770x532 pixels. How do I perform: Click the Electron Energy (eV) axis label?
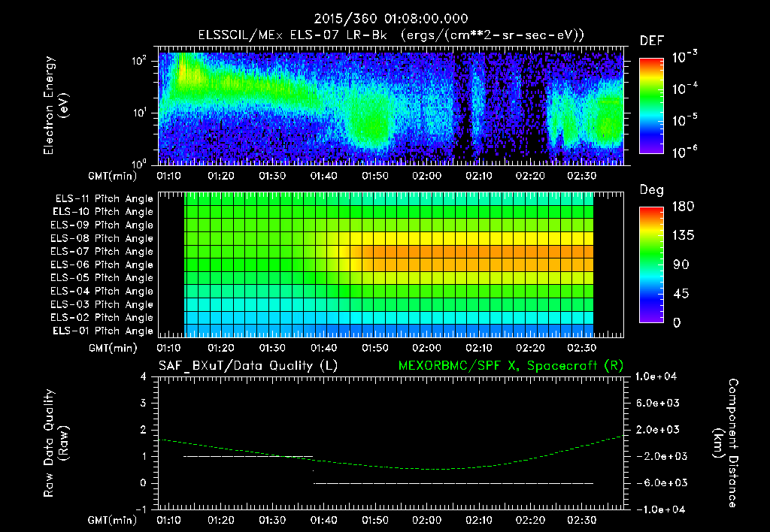pyautogui.click(x=56, y=105)
